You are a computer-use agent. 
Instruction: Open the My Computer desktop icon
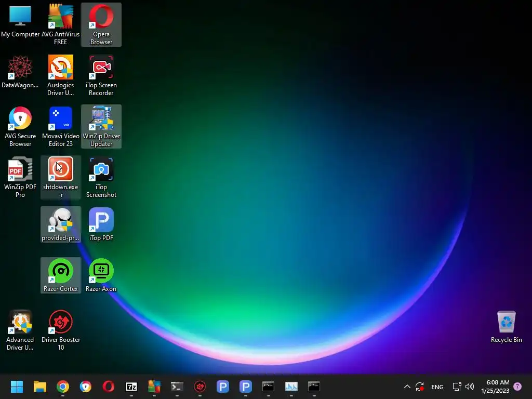point(20,21)
